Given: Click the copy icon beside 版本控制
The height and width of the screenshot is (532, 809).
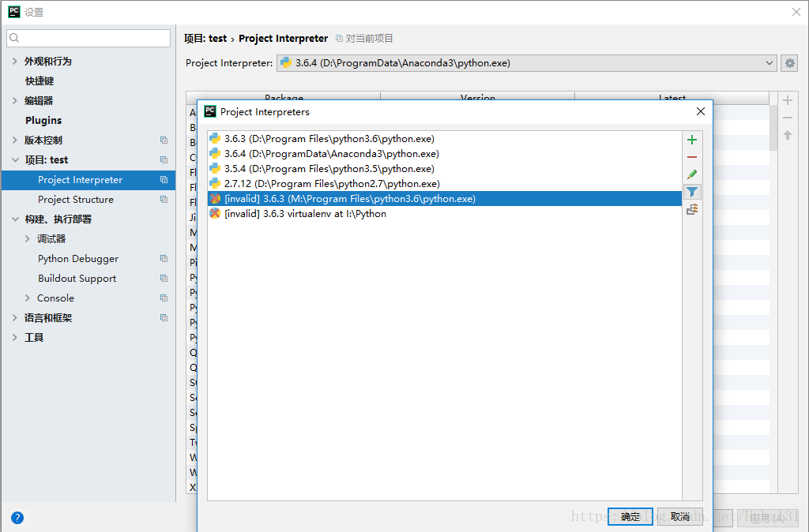Looking at the screenshot, I should [164, 140].
